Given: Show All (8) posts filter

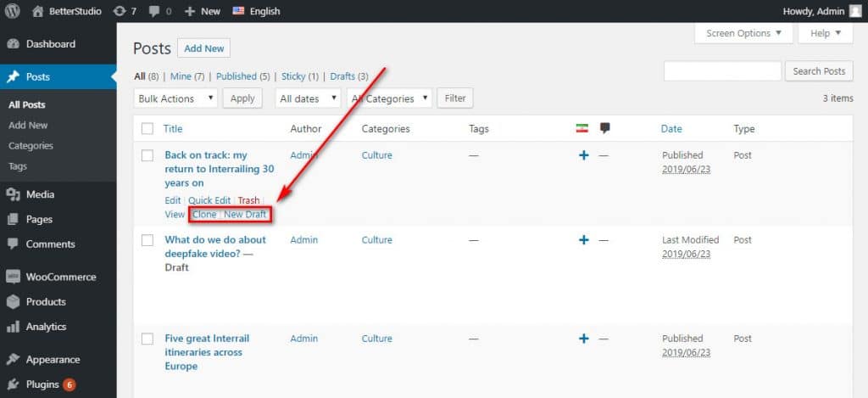Looking at the screenshot, I should (x=147, y=76).
